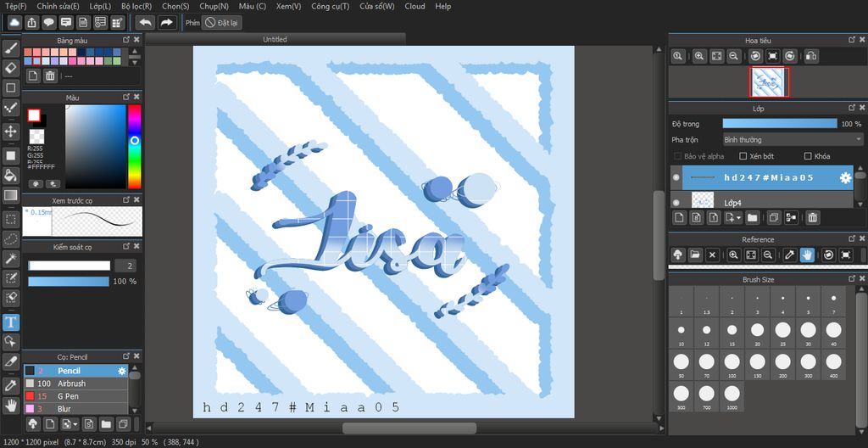The width and height of the screenshot is (868, 448).
Task: Choose brush size 700 preset
Action: click(706, 396)
